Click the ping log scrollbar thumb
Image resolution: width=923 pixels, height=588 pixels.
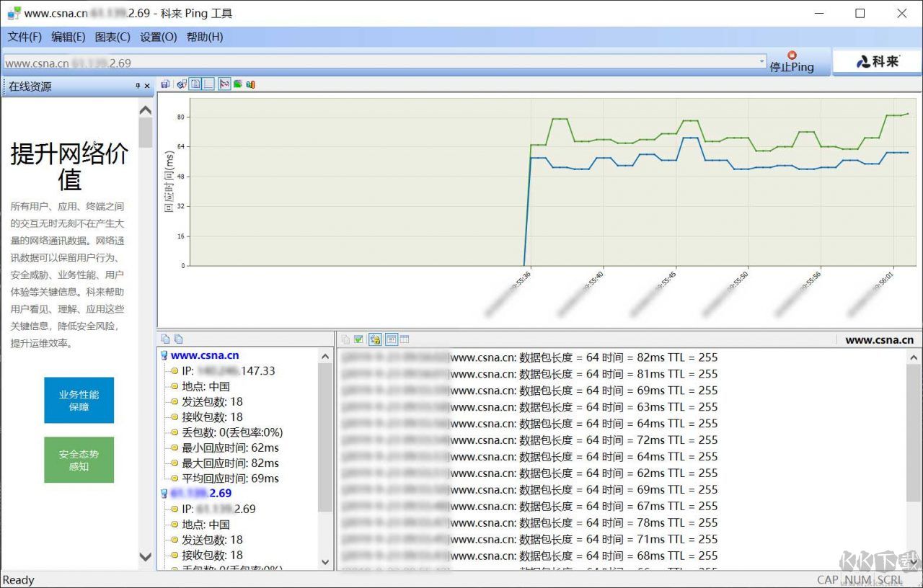click(x=914, y=432)
